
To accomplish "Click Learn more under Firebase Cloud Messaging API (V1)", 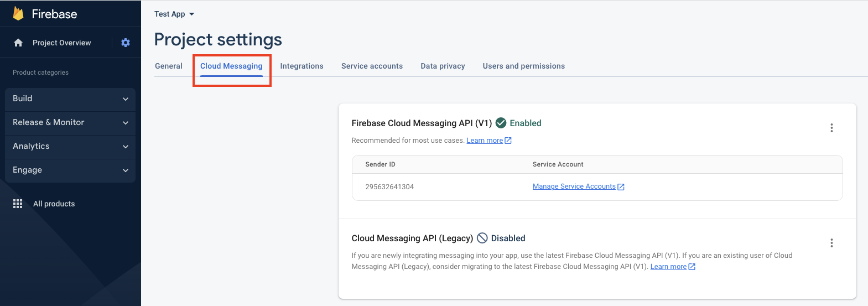I will point(485,141).
